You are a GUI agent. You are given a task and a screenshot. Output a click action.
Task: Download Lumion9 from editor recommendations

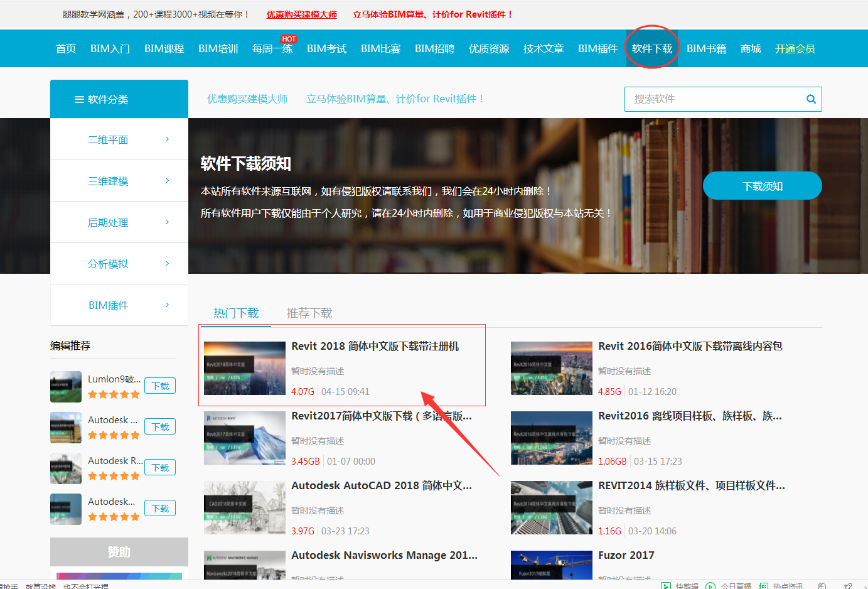coord(160,386)
